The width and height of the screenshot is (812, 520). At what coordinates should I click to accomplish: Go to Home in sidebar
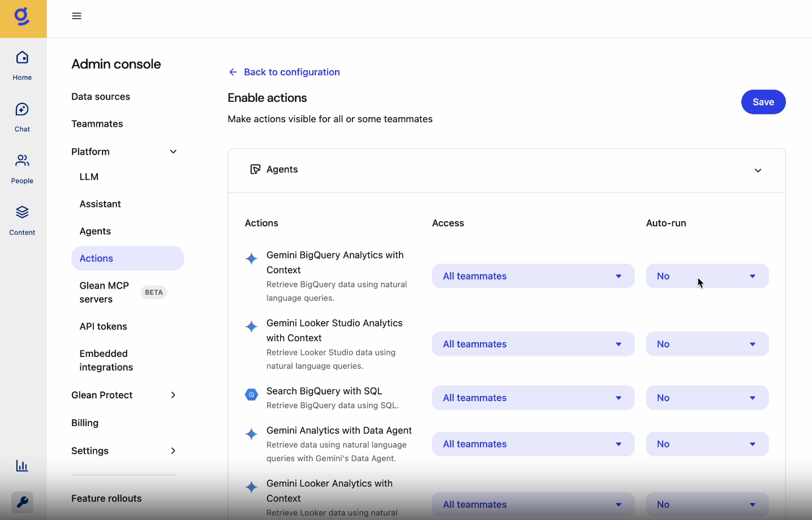[22, 66]
